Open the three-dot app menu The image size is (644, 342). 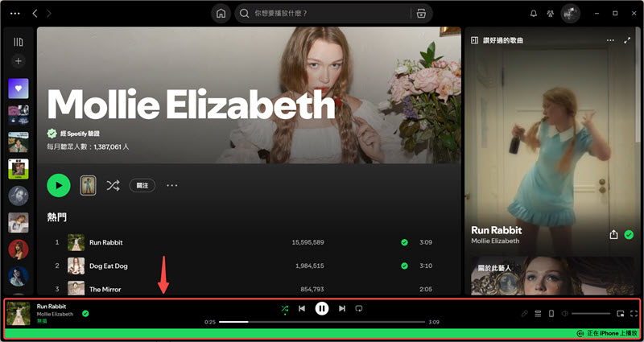pos(15,14)
